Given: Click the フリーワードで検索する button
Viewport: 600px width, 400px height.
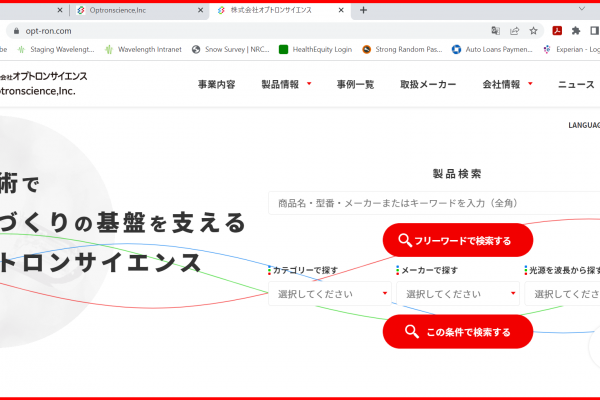Looking at the screenshot, I should (x=458, y=240).
